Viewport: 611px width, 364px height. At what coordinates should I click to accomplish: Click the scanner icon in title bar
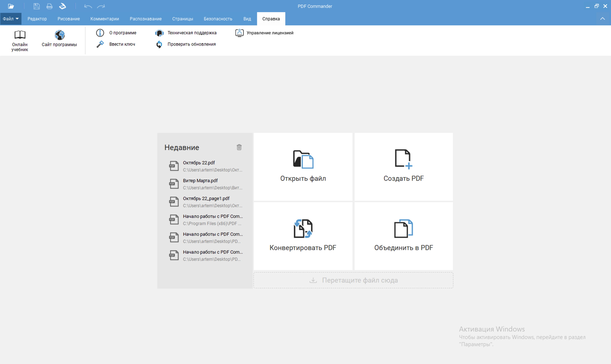[63, 6]
